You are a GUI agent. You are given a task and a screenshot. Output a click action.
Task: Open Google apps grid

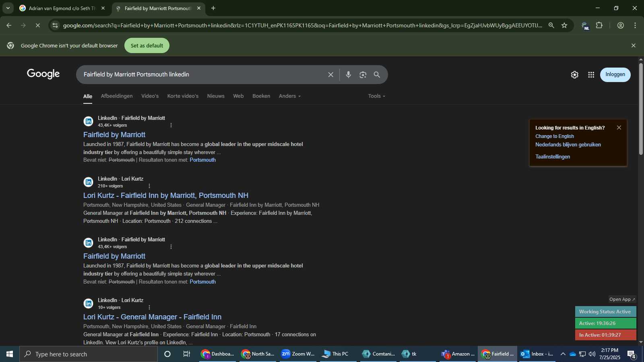click(591, 75)
